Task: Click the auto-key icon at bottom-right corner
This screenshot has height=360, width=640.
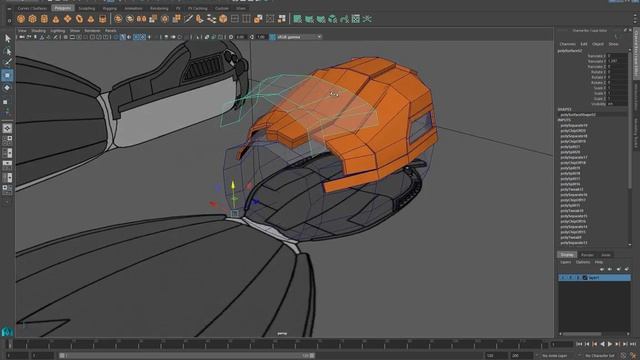Action: [633, 356]
